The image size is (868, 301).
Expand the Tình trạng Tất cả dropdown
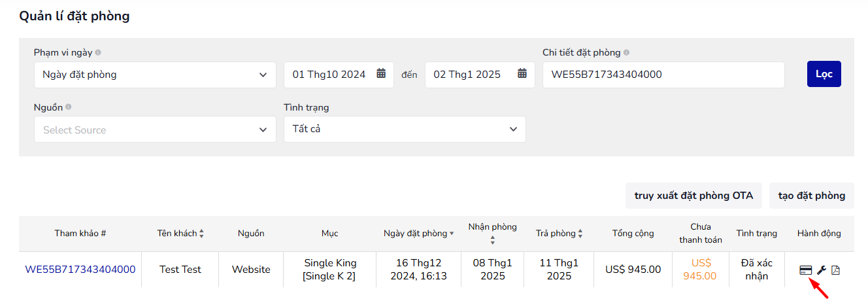405,129
